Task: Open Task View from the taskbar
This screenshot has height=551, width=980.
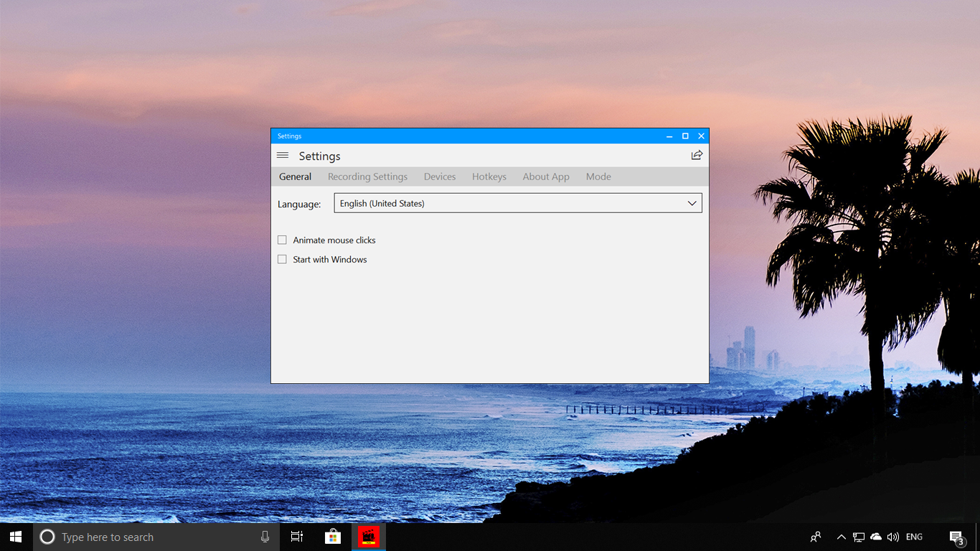Action: click(296, 537)
